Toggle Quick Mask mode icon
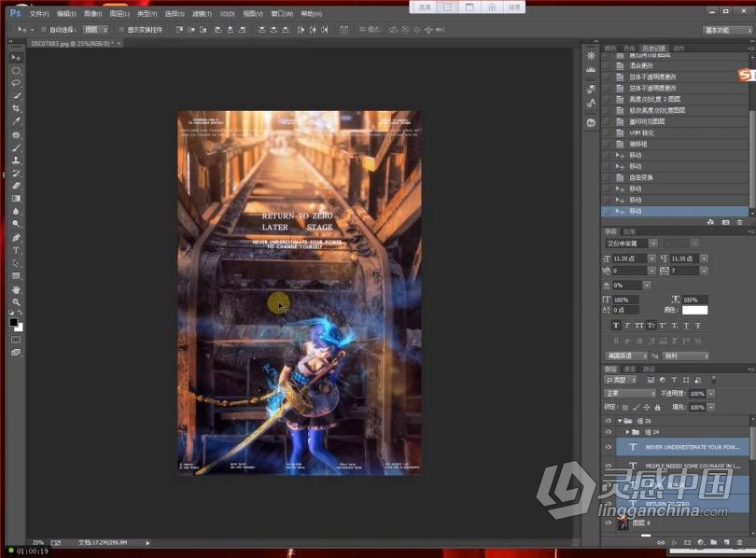The image size is (756, 558). click(16, 340)
